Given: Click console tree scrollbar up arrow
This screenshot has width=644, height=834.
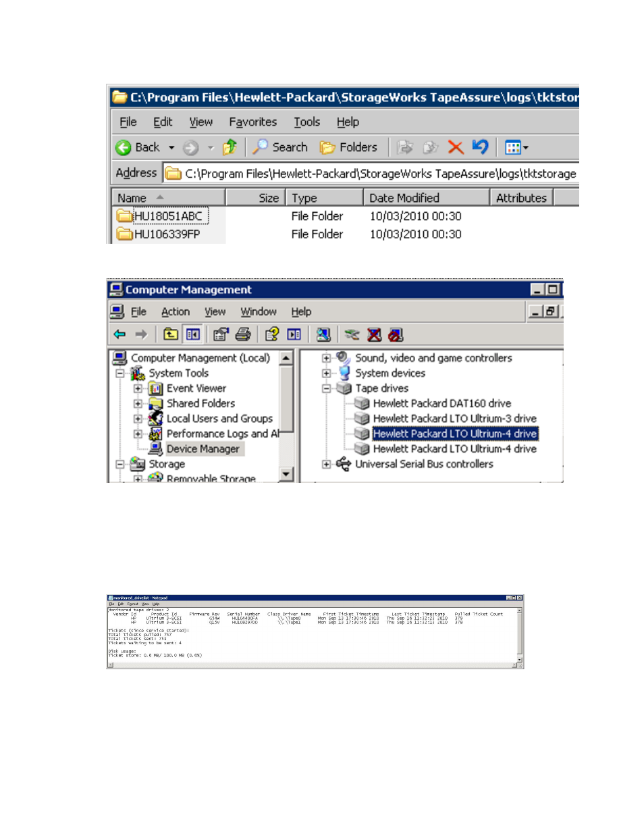Looking at the screenshot, I should [x=286, y=358].
